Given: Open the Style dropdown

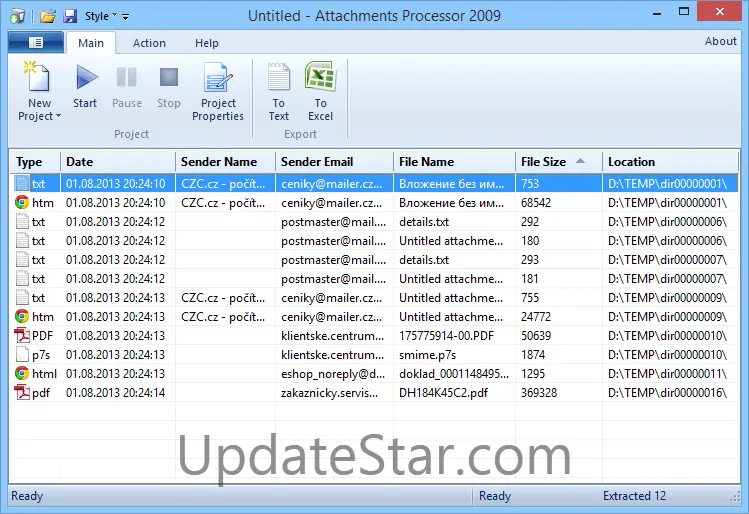Looking at the screenshot, I should pyautogui.click(x=100, y=16).
